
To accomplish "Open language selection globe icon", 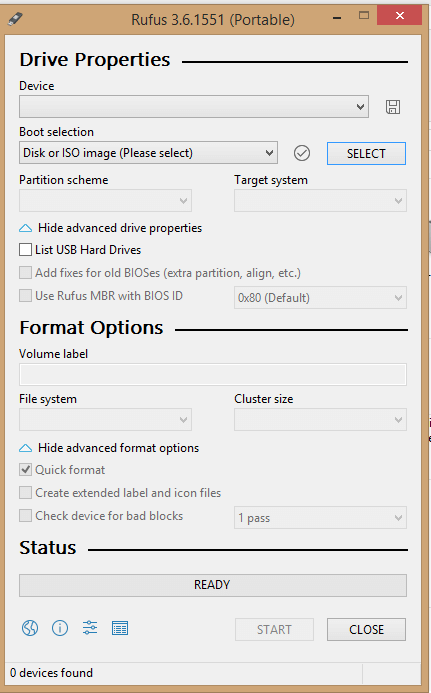I will 30,628.
